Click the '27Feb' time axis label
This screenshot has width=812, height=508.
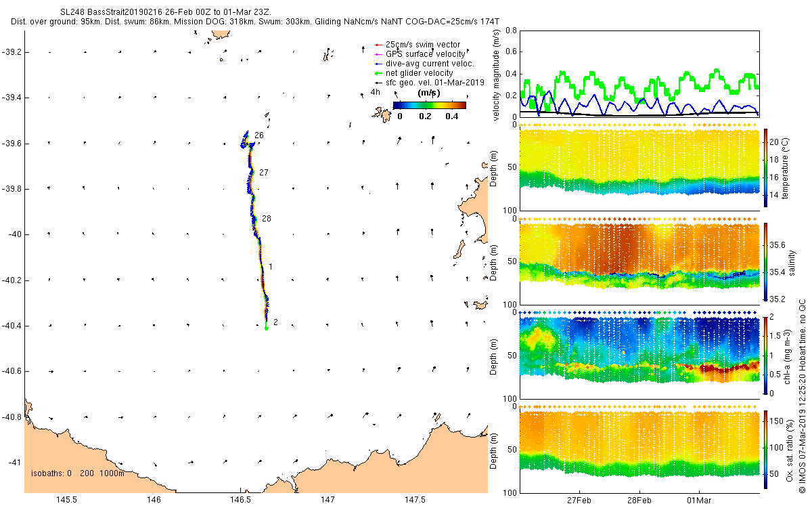click(579, 500)
